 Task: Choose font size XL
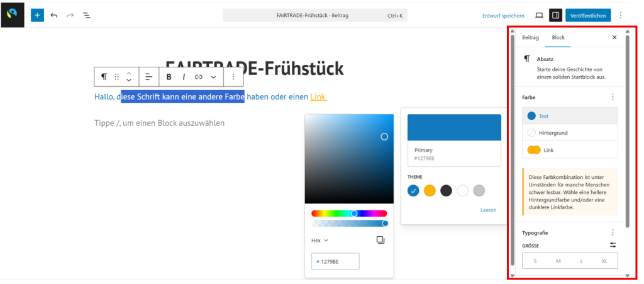tap(604, 261)
